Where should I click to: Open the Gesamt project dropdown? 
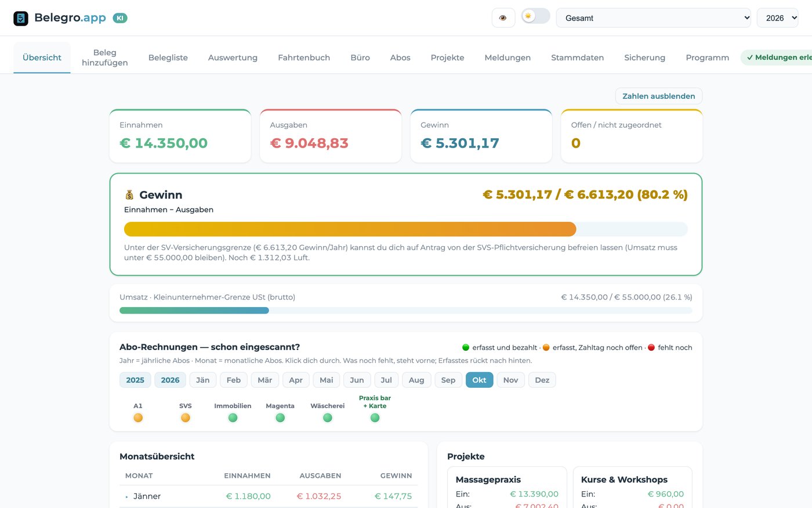[x=654, y=18]
